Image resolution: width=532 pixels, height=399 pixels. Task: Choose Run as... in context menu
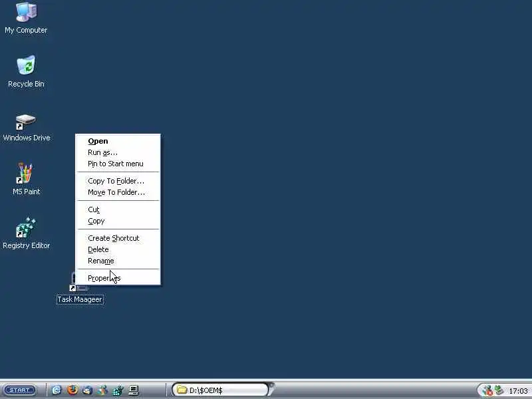(x=118, y=152)
